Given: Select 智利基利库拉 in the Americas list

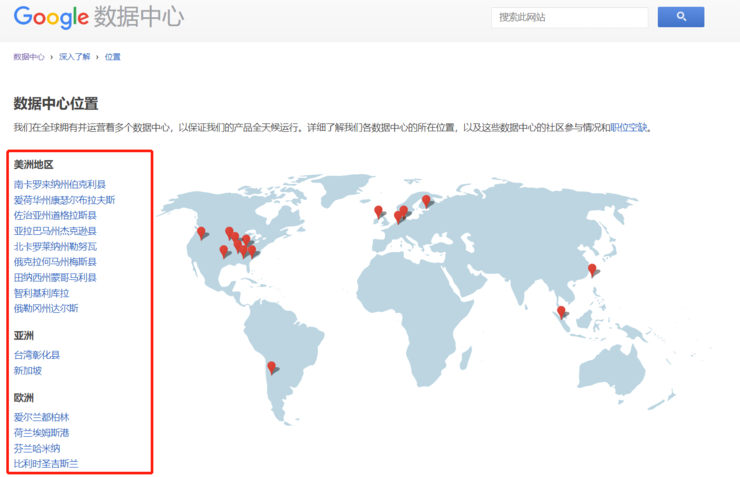Looking at the screenshot, I should pos(41,293).
